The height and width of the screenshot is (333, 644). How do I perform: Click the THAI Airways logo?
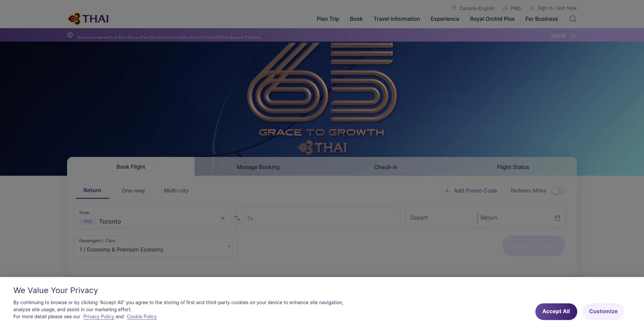coord(88,19)
